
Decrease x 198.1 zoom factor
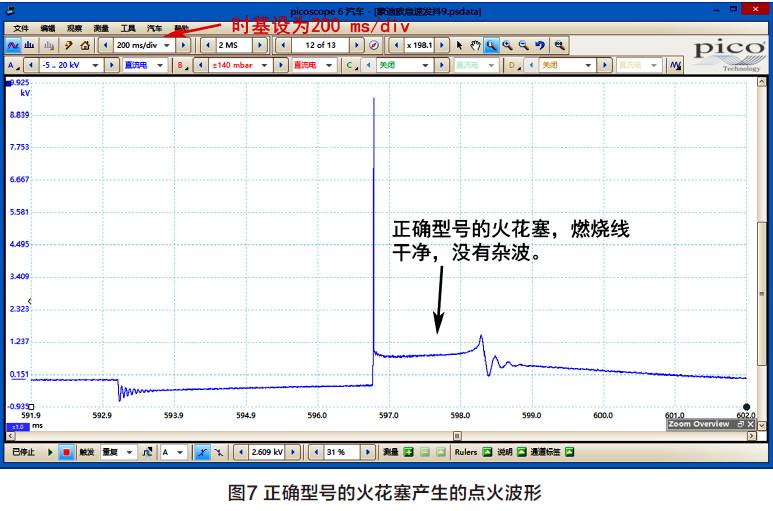tap(397, 45)
